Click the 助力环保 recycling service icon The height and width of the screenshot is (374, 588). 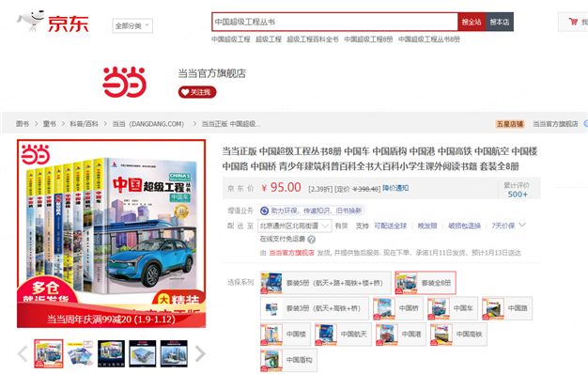pos(264,210)
